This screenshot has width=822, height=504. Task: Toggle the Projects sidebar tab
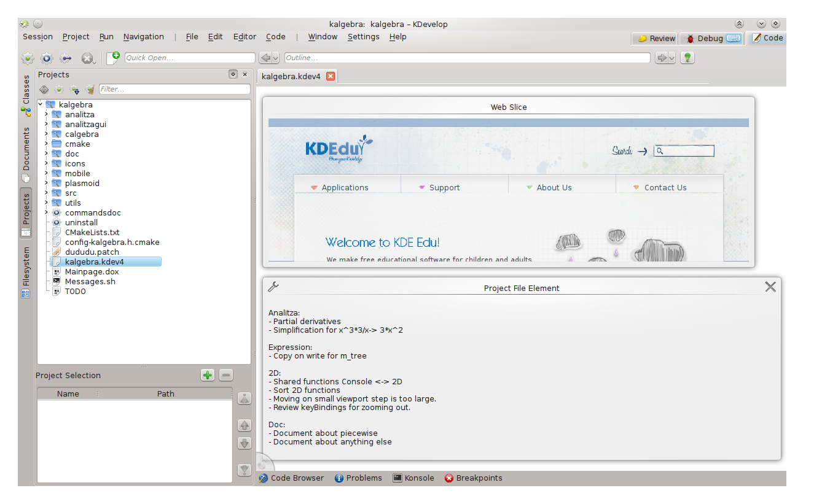pos(26,213)
